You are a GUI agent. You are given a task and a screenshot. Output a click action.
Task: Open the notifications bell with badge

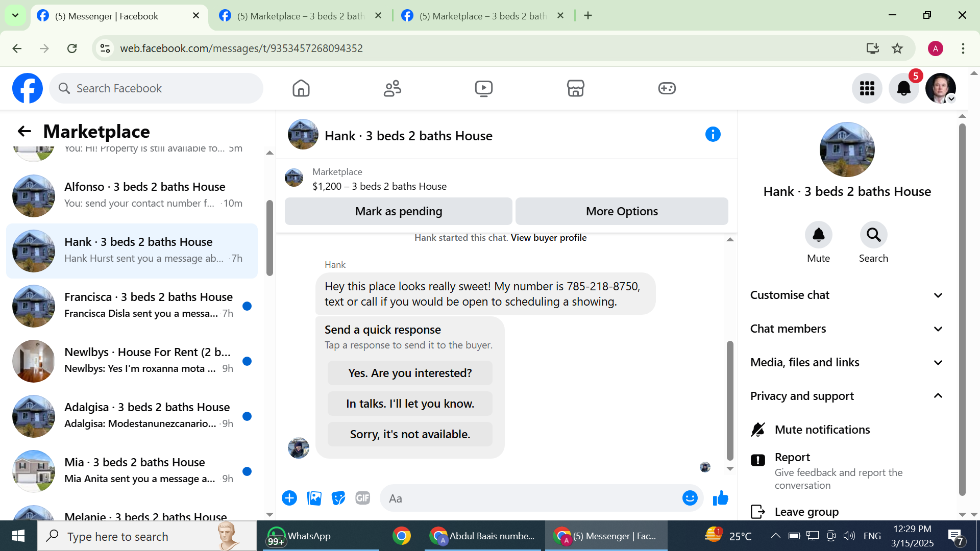904,88
